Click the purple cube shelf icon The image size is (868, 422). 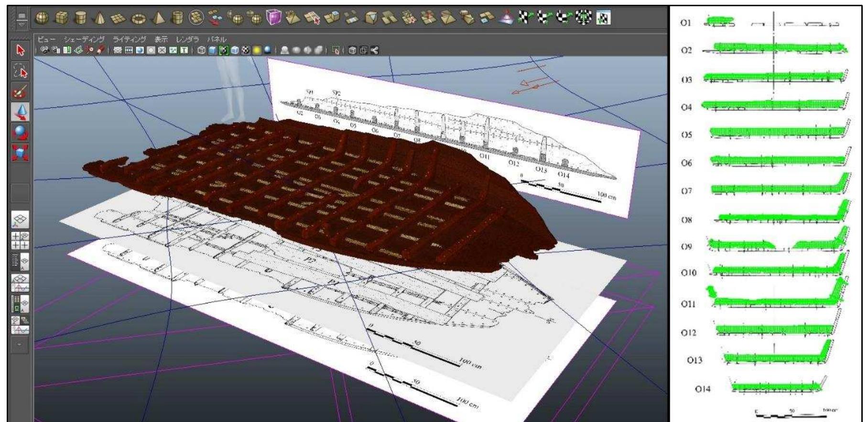[274, 18]
